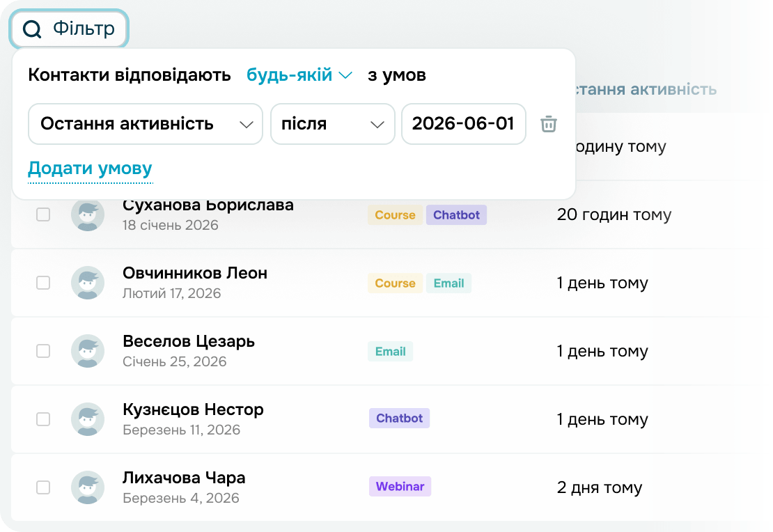
Task: Click the magnifier icon in Фільтр
Action: pos(32,29)
